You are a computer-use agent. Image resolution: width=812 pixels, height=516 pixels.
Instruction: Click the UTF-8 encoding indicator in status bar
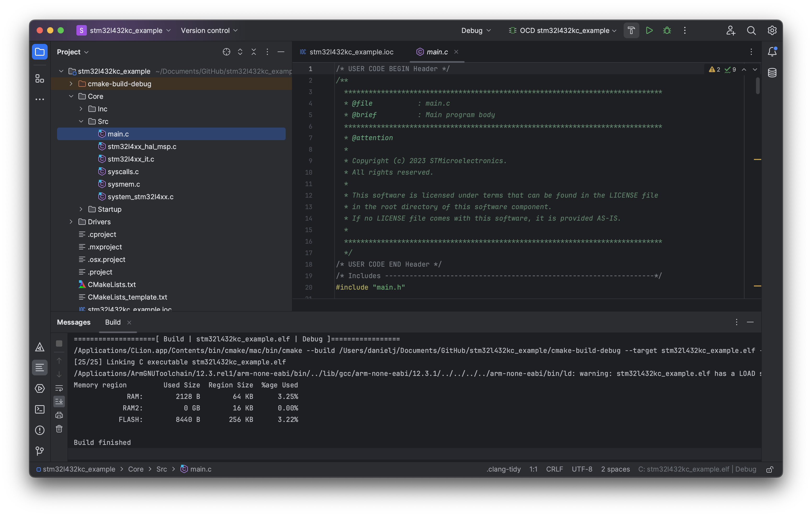[x=582, y=469]
